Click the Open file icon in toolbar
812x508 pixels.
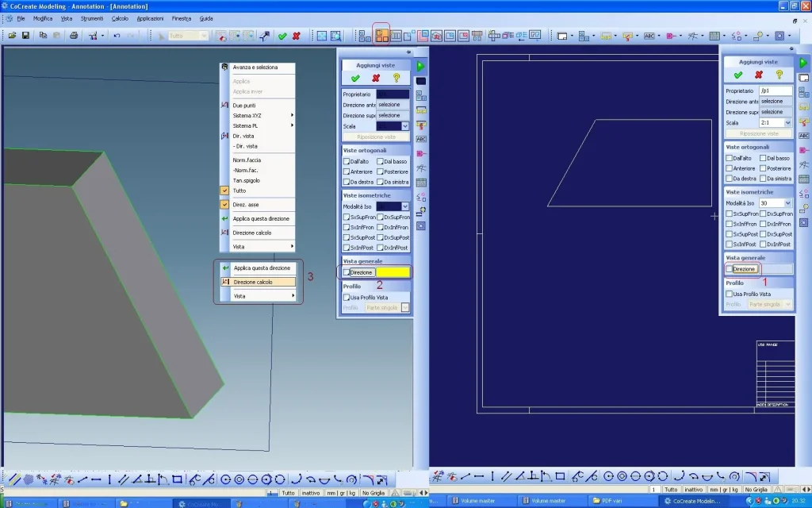[11, 35]
